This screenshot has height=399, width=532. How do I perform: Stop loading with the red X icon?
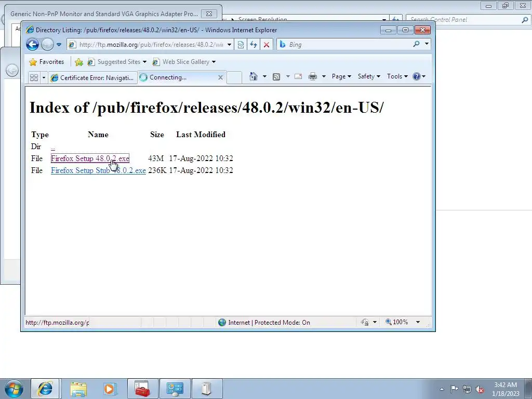(x=267, y=45)
